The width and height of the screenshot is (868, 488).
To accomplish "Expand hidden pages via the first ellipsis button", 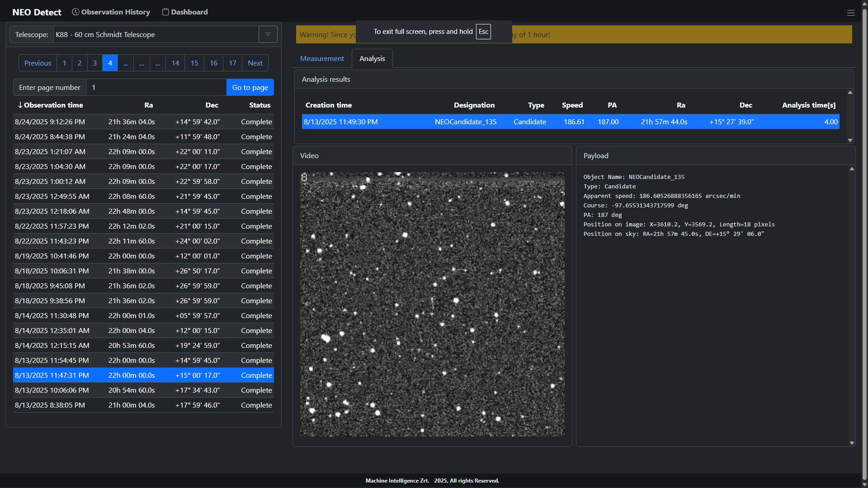I will click(x=126, y=63).
